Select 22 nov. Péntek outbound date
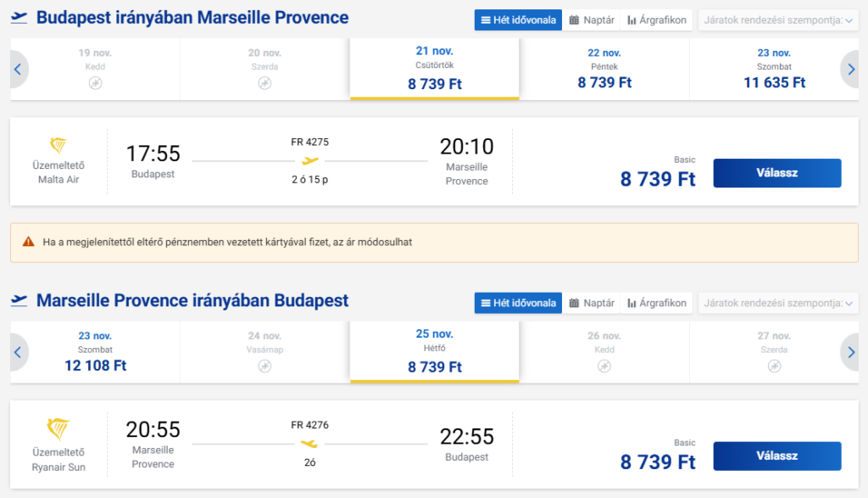The height and width of the screenshot is (498, 868). click(604, 70)
